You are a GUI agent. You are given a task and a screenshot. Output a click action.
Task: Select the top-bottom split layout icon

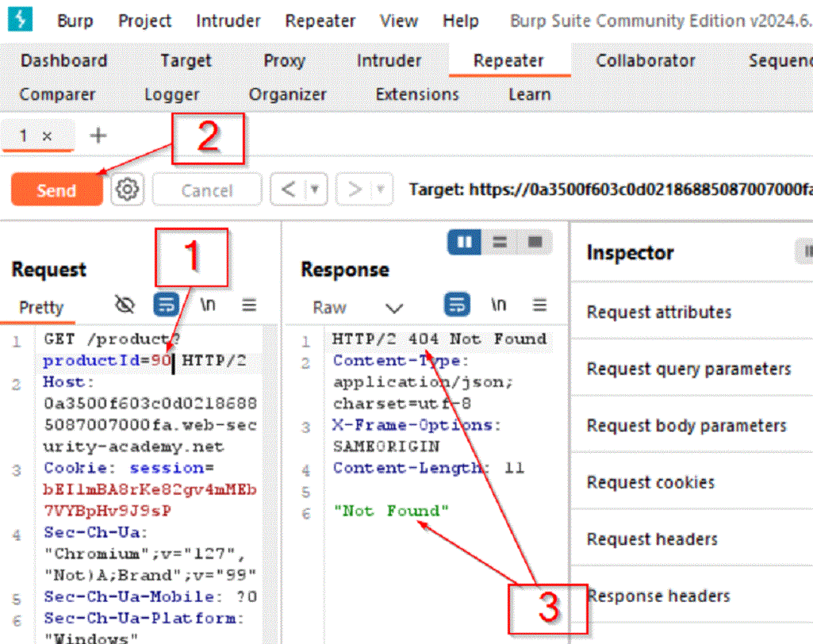[x=500, y=243]
